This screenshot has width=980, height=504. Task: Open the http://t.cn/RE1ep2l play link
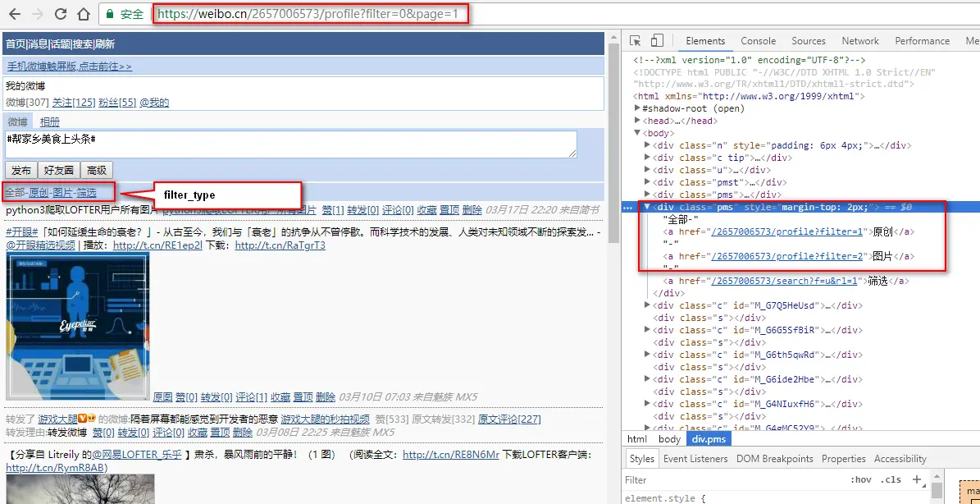click(157, 245)
